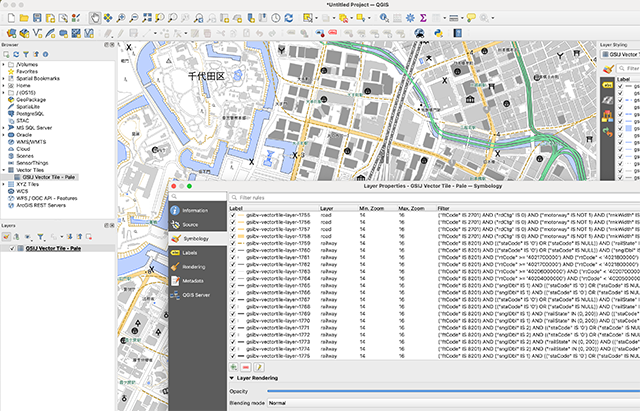Click the Zoom Full extent icon
640x411 pixels.
147,18
